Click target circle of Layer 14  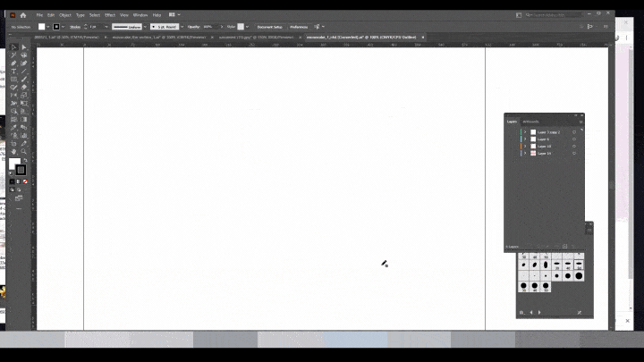[574, 153]
